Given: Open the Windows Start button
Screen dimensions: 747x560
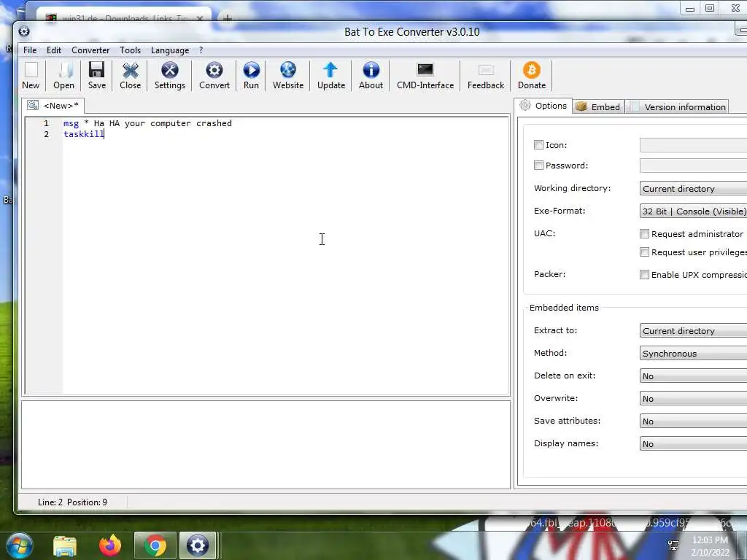Looking at the screenshot, I should 18,545.
